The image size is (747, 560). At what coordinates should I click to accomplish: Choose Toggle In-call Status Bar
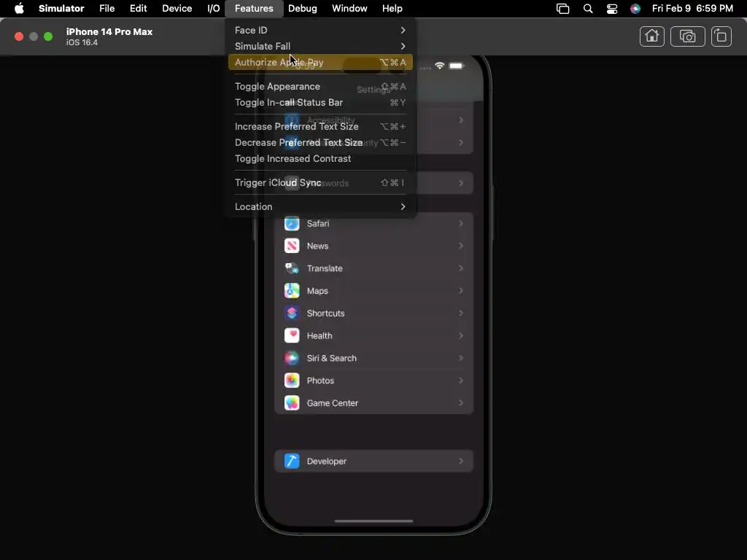coord(321,102)
